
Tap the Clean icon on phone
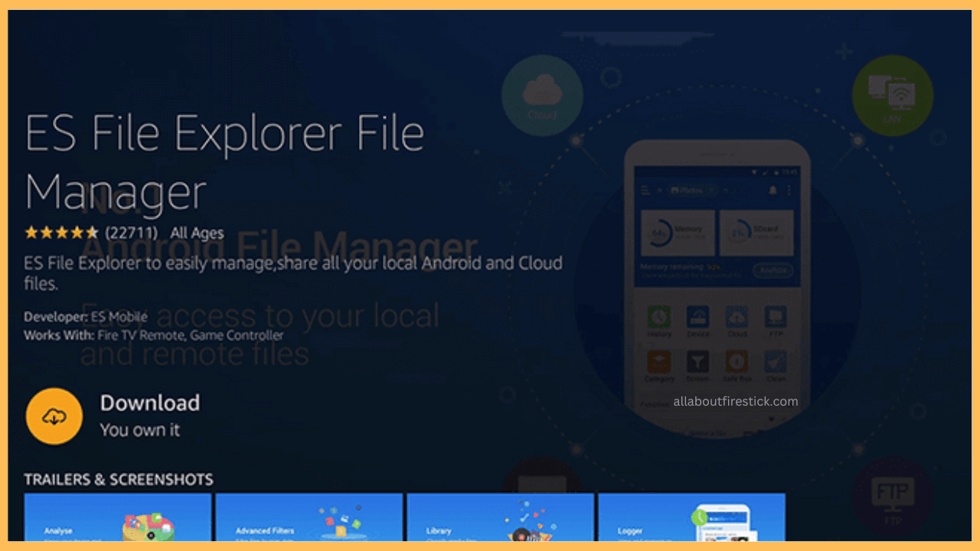tap(776, 363)
